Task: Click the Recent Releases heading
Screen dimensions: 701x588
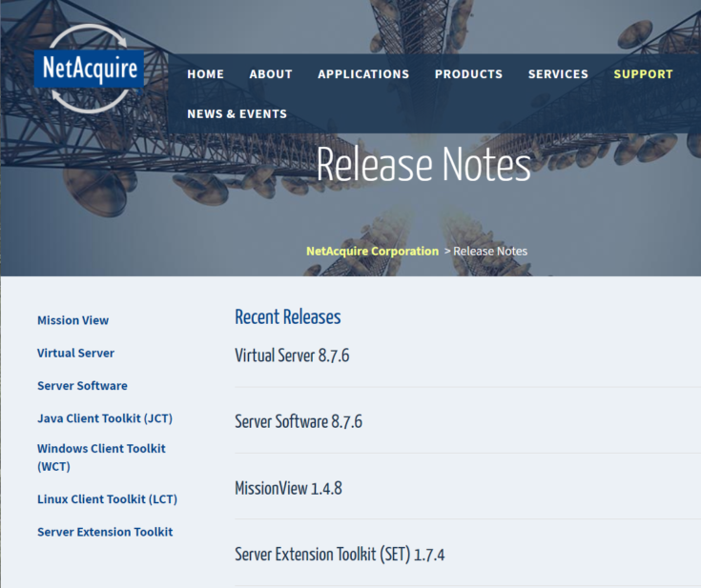Action: click(288, 317)
